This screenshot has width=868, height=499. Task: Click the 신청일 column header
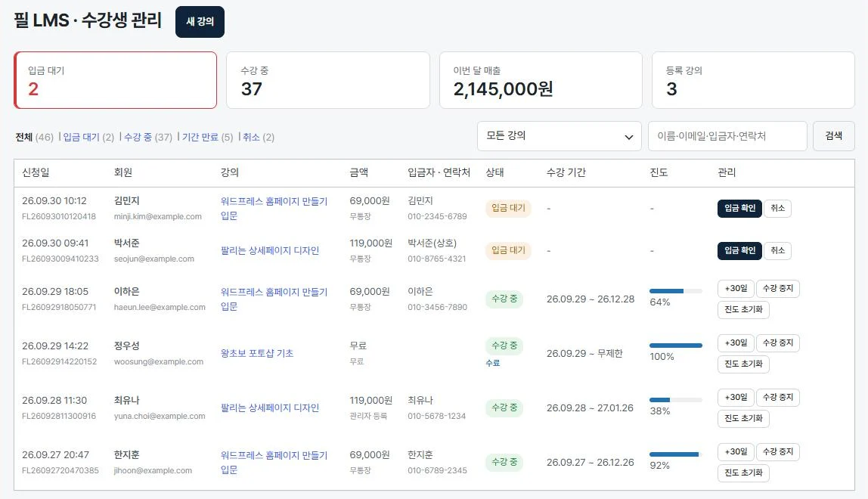tap(36, 172)
